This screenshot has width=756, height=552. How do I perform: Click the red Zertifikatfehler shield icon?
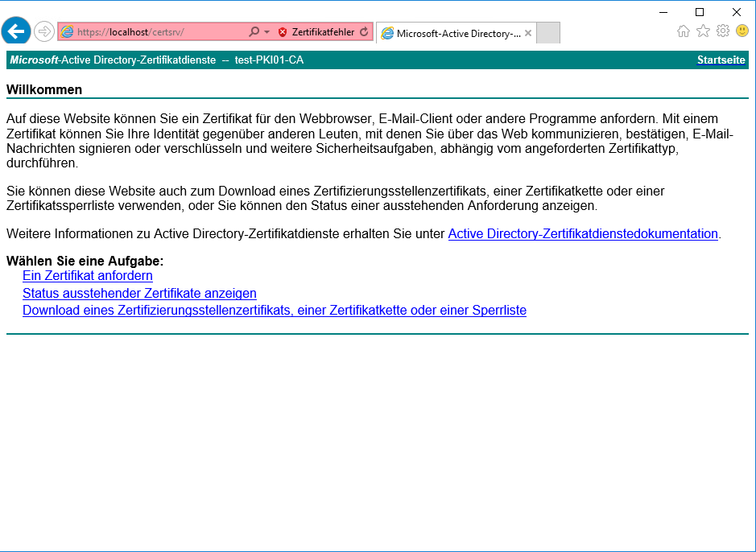tap(283, 32)
